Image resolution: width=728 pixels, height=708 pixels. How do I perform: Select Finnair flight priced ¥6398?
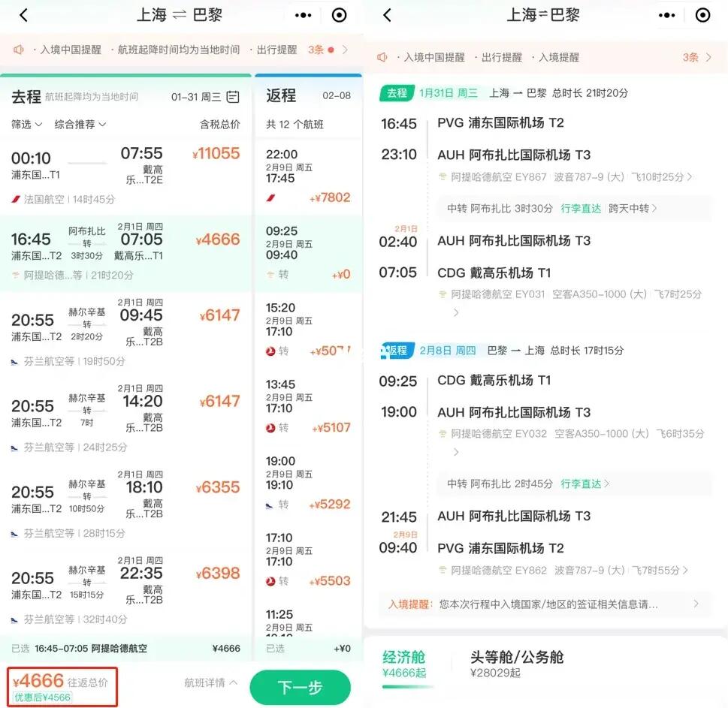point(125,592)
